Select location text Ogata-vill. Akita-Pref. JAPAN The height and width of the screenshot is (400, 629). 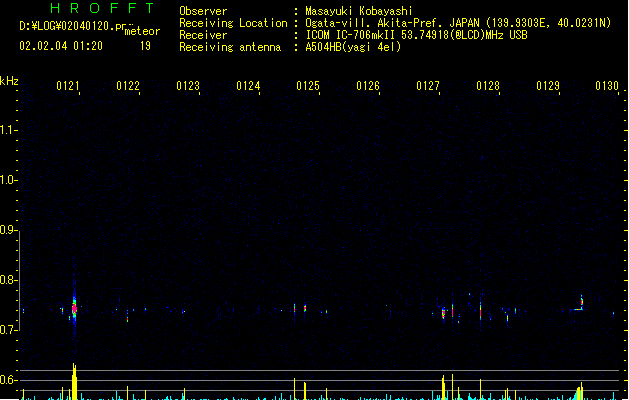pos(392,23)
